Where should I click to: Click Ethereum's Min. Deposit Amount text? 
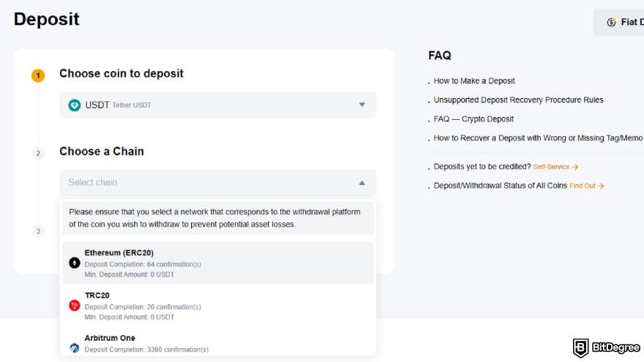[130, 274]
